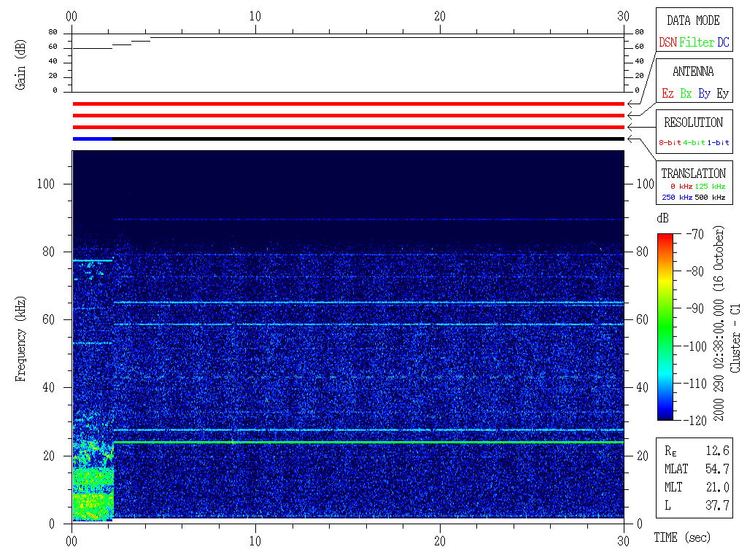
Task: Select the green Filter data mode label
Action: [697, 43]
